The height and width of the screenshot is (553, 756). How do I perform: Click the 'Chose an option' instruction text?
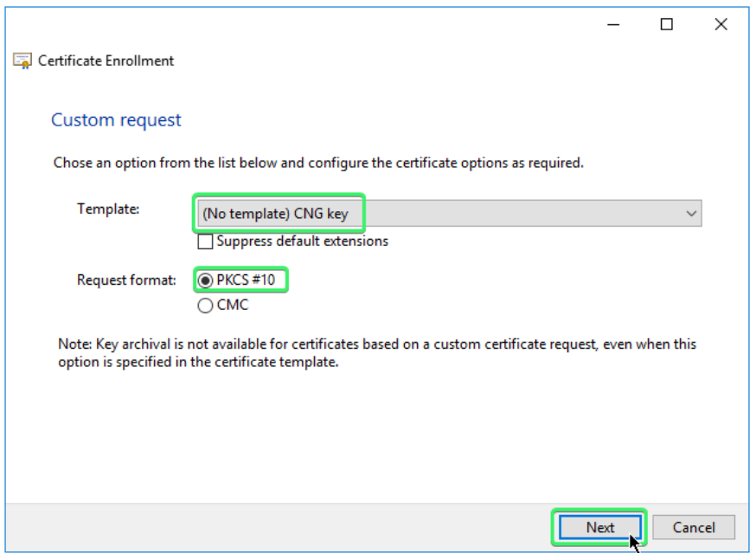tap(318, 163)
